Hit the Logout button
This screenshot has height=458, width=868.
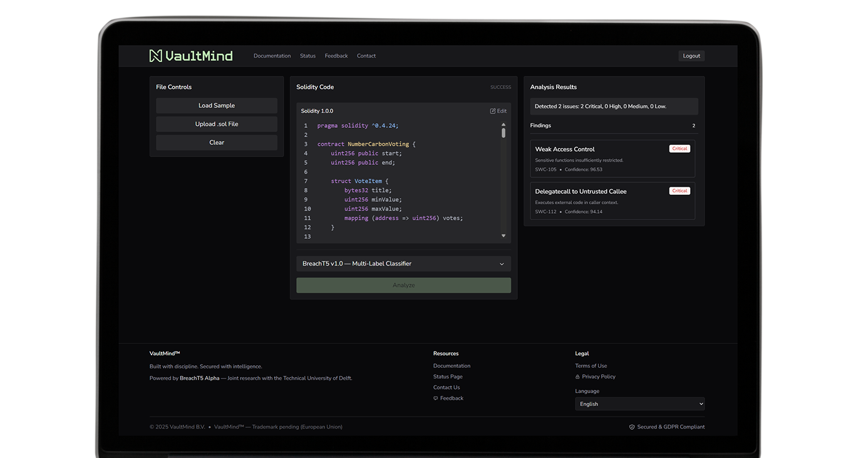[x=691, y=56]
